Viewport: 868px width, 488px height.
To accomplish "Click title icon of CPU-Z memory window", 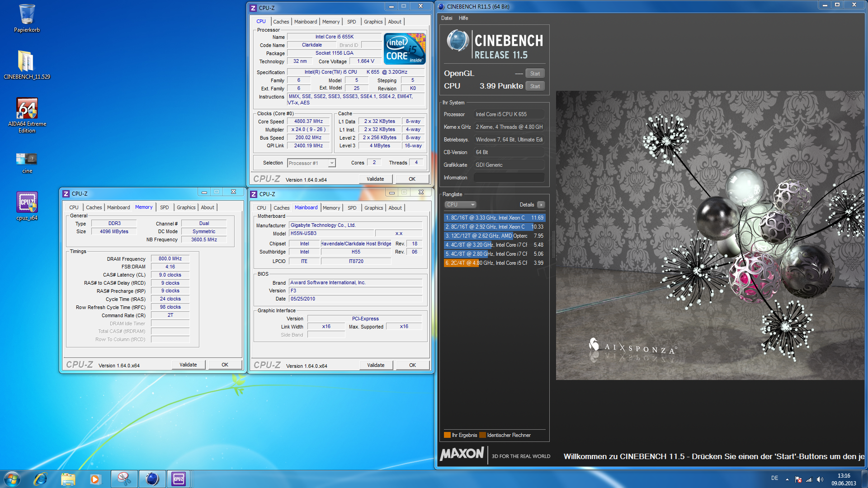I will pos(66,193).
